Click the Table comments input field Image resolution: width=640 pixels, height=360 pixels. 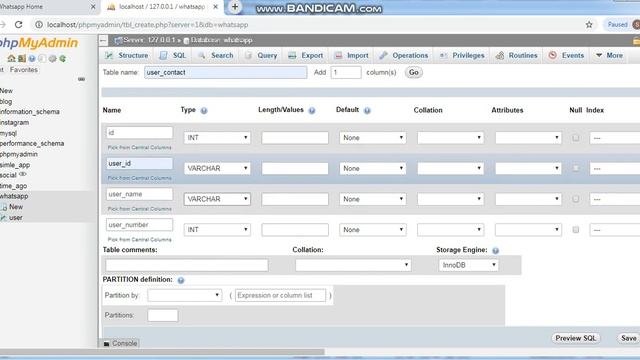187,265
